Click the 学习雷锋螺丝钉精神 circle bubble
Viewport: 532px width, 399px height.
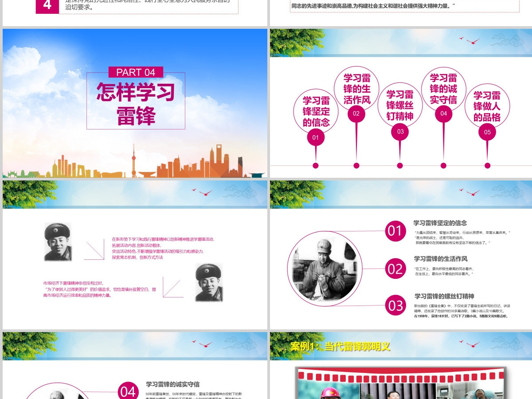click(400, 105)
